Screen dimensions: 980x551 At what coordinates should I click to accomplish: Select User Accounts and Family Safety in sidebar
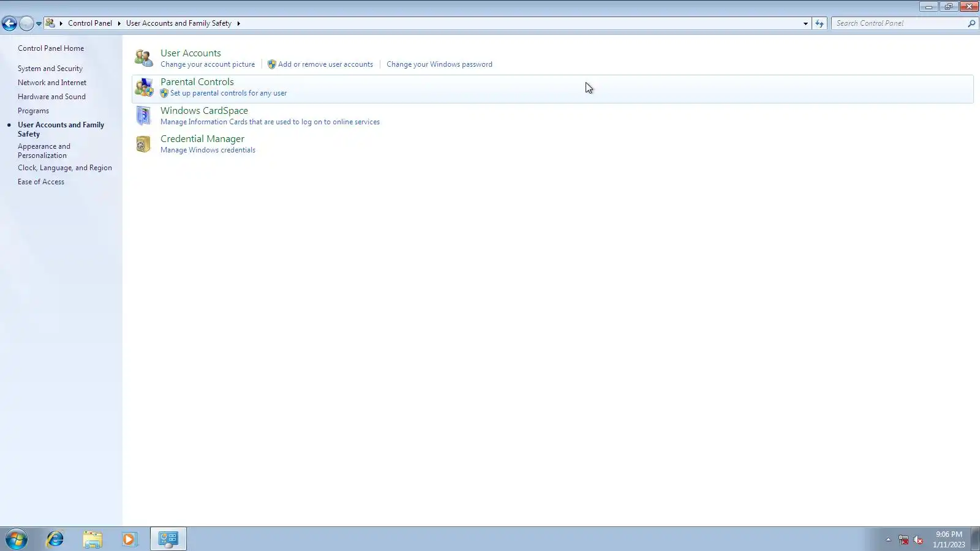pos(61,129)
